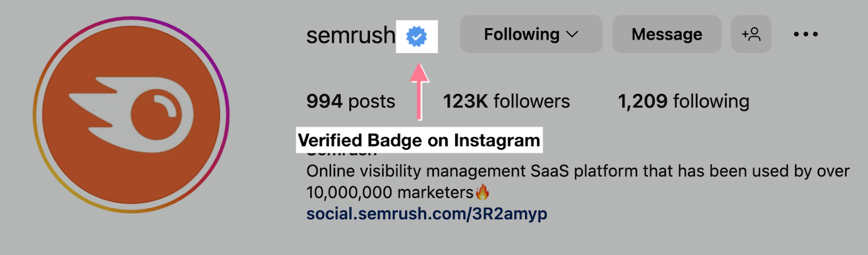Viewport: 868px width, 255px height.
Task: Open the social.semrush.com/3R2amyp link
Action: click(426, 213)
